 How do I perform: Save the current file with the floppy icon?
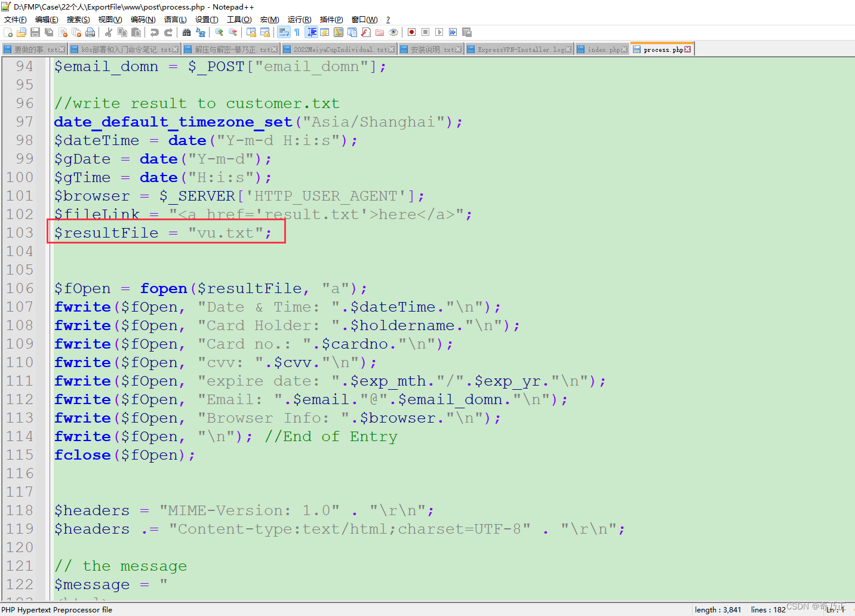[x=35, y=32]
